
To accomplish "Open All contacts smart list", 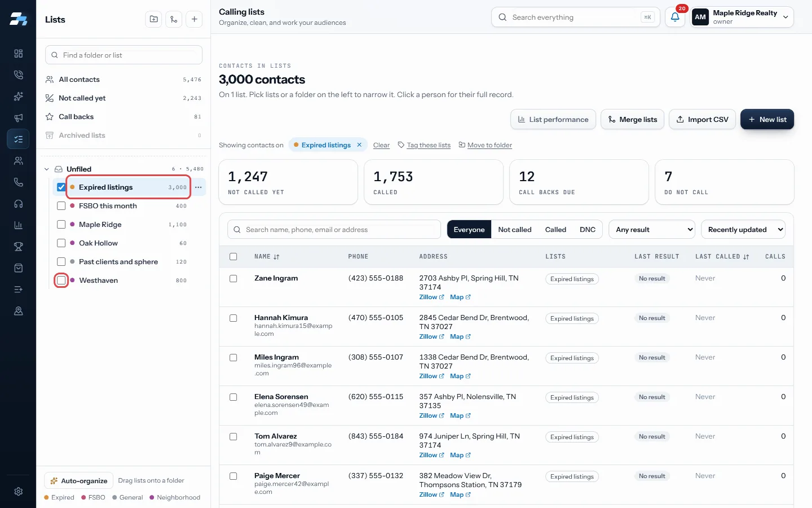I will [x=123, y=80].
